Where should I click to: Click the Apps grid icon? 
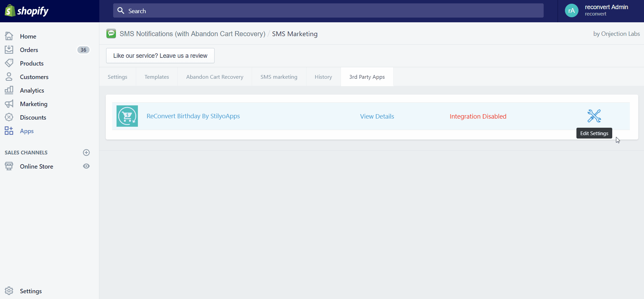[9, 131]
